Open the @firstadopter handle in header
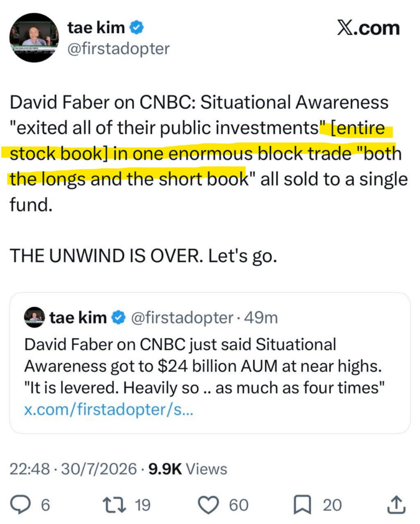Image resolution: width=420 pixels, height=524 pixels. pos(118,48)
